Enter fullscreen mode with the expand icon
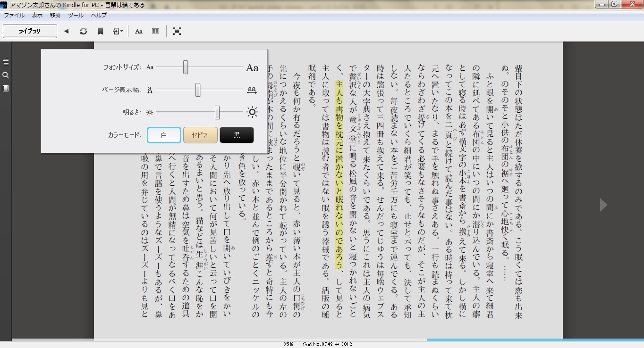Screen dimensions: 644x348 [177, 31]
